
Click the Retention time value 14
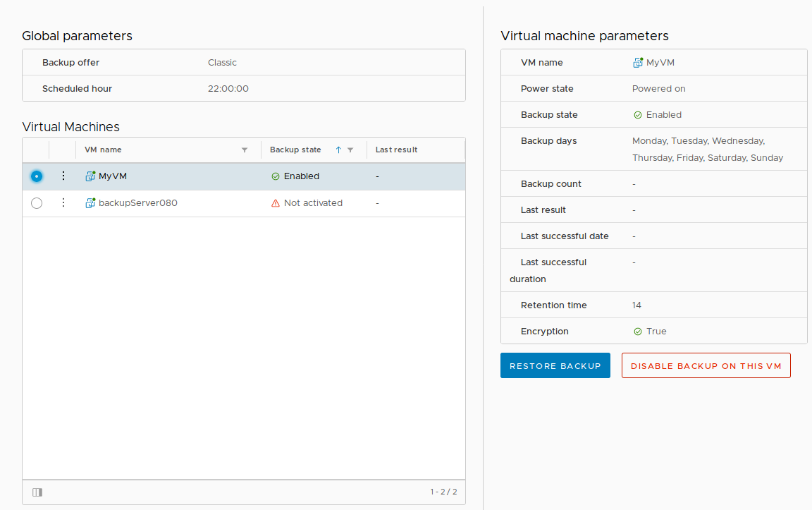click(636, 305)
